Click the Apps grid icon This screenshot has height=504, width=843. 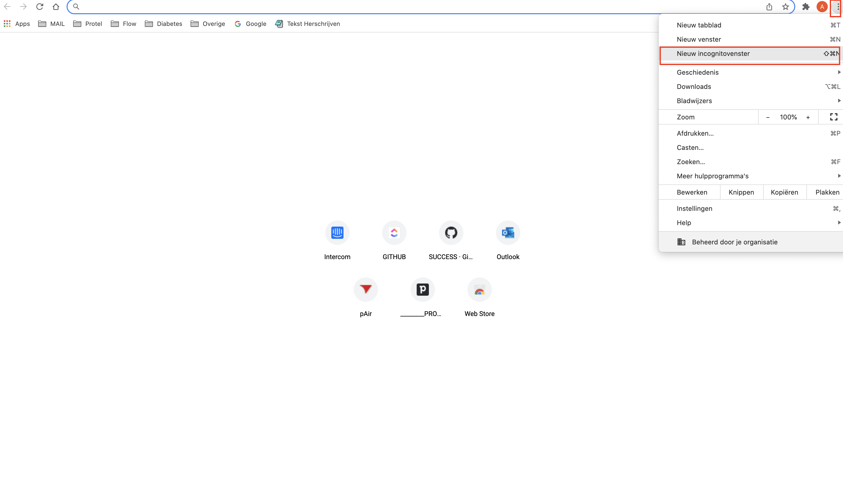click(x=7, y=24)
